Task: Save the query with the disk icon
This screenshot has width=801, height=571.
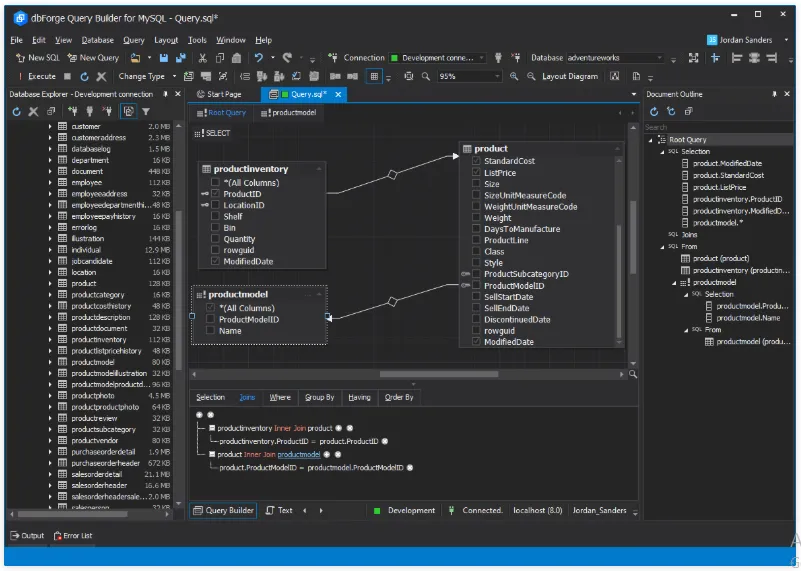Action: (163, 58)
